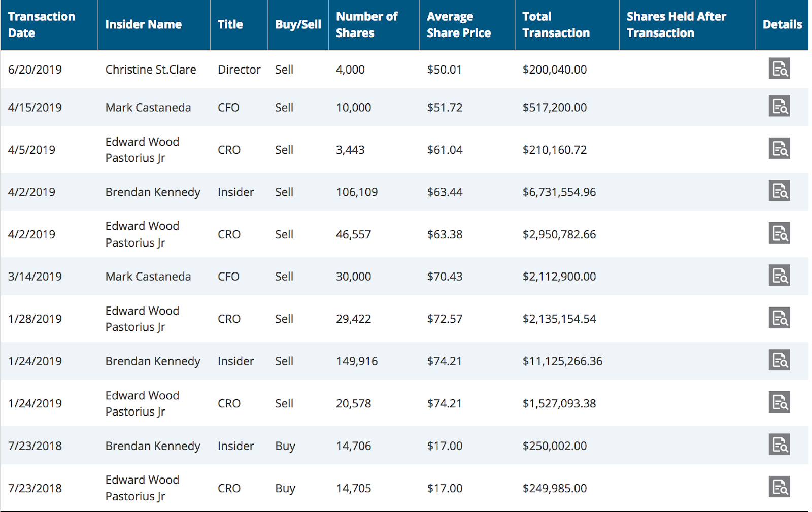
Task: Click the $517,200.00 total
Action: pyautogui.click(x=555, y=108)
